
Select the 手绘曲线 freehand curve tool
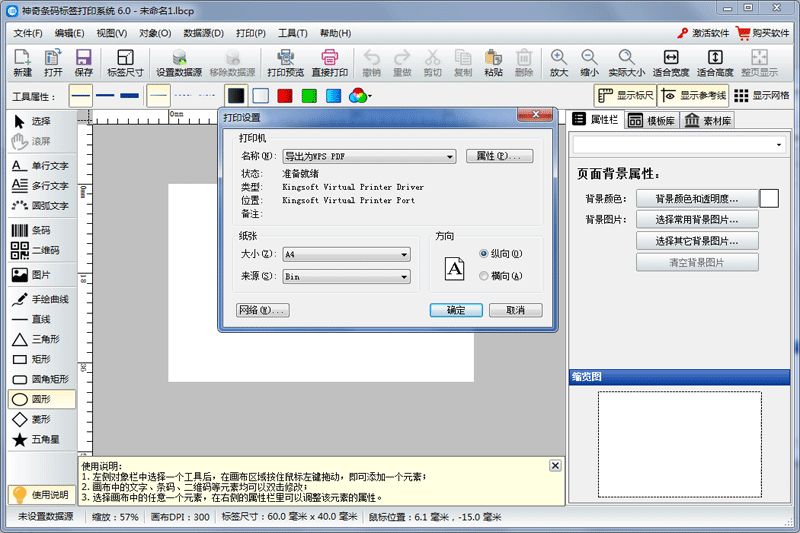40,299
